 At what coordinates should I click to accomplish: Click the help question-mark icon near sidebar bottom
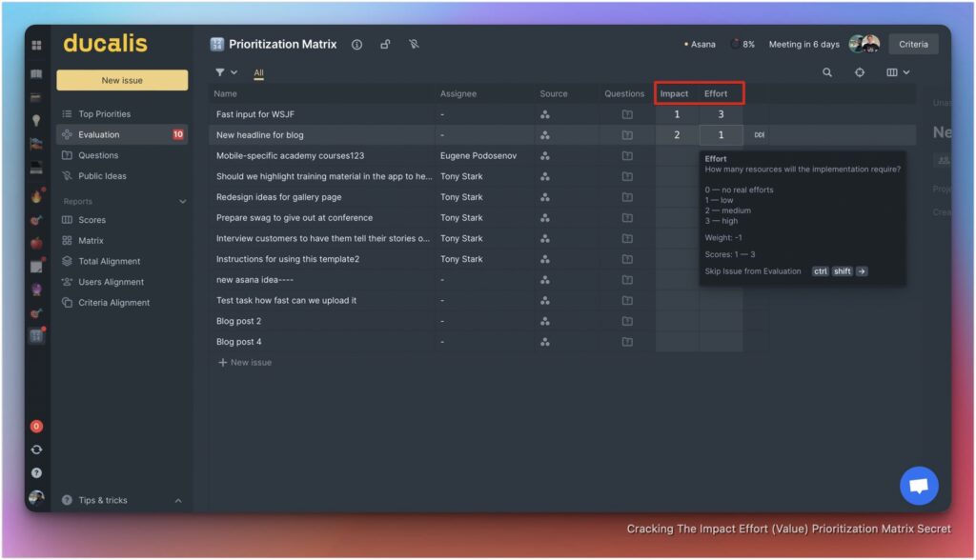(36, 471)
